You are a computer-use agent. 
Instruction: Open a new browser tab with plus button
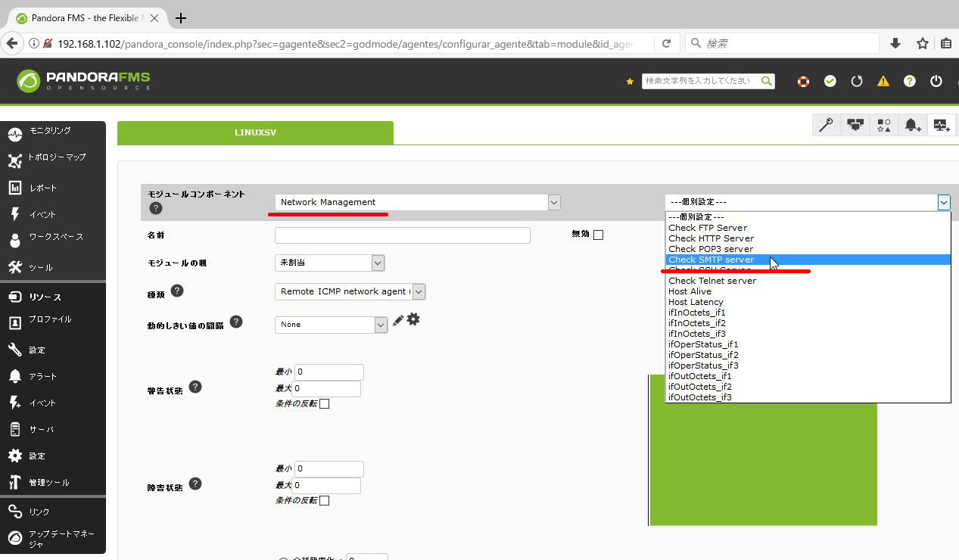(x=181, y=18)
